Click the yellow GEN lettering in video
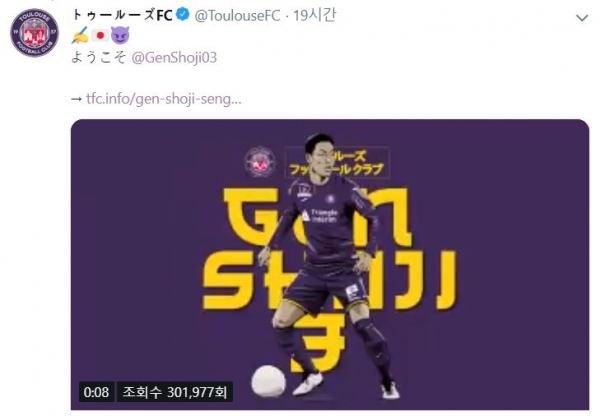 tap(318, 217)
